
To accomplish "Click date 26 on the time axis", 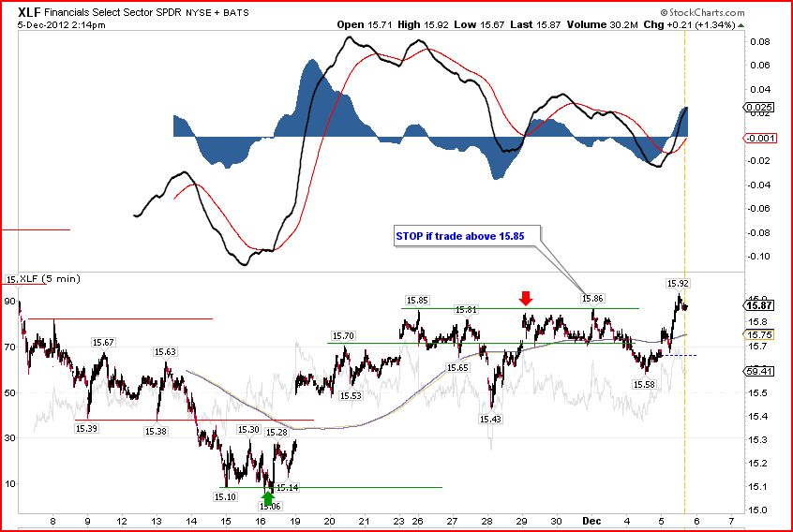I will (x=417, y=522).
